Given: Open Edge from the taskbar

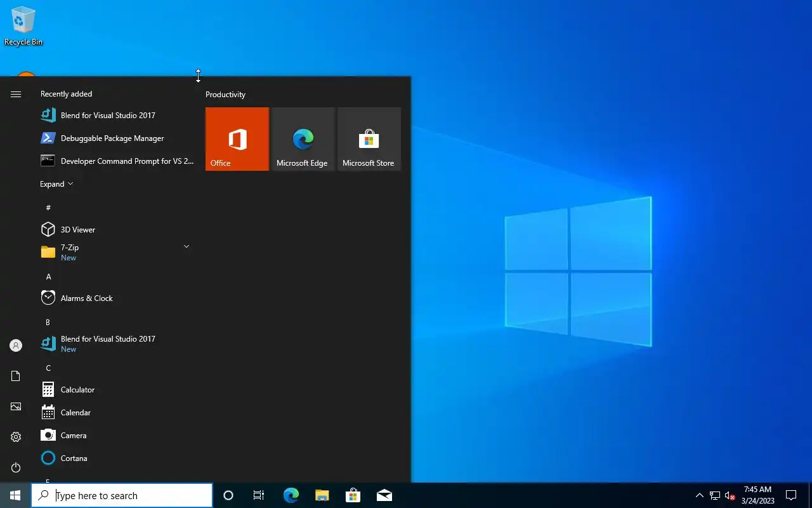Looking at the screenshot, I should 291,495.
